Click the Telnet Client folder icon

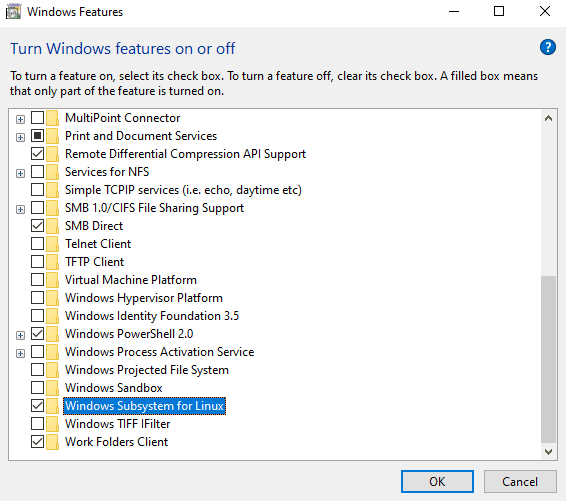52,244
